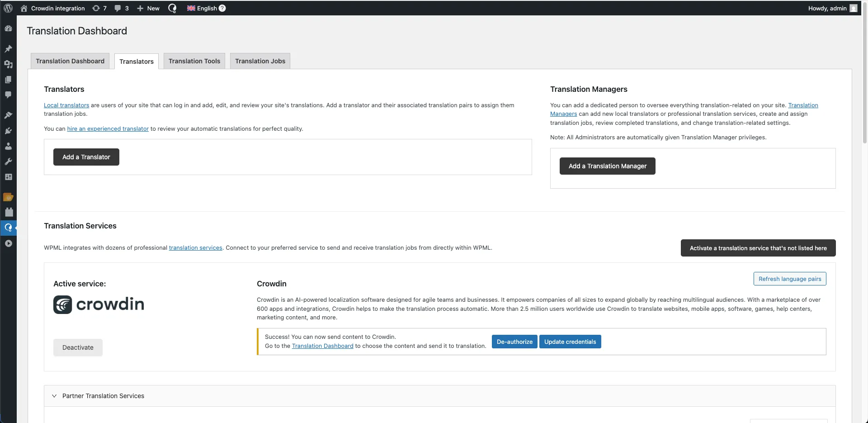Follow the hire an experienced translator link
Screen dimensions: 868x423
108,128
